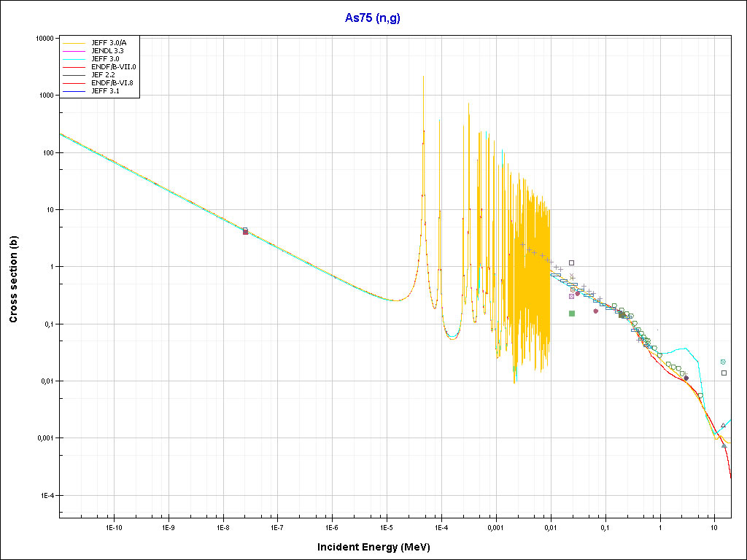Click the JEF 2.2 legend entry

(x=103, y=74)
